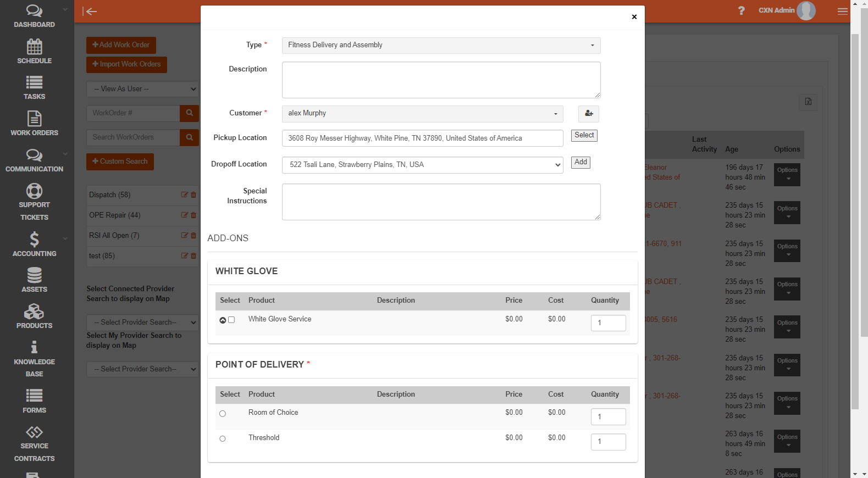Open the Knowledge Base info icon
Screen dimensions: 868x478
tap(34, 347)
